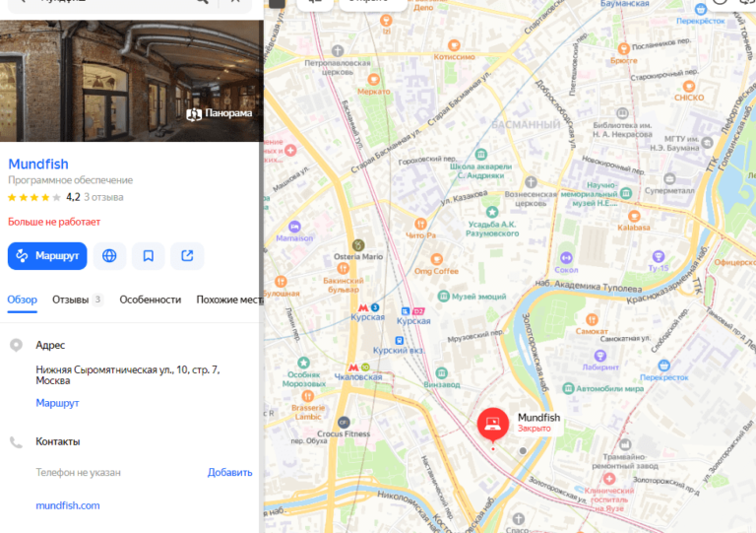Click the Osteria Mario map marker
The image size is (756, 533).
[x=358, y=244]
